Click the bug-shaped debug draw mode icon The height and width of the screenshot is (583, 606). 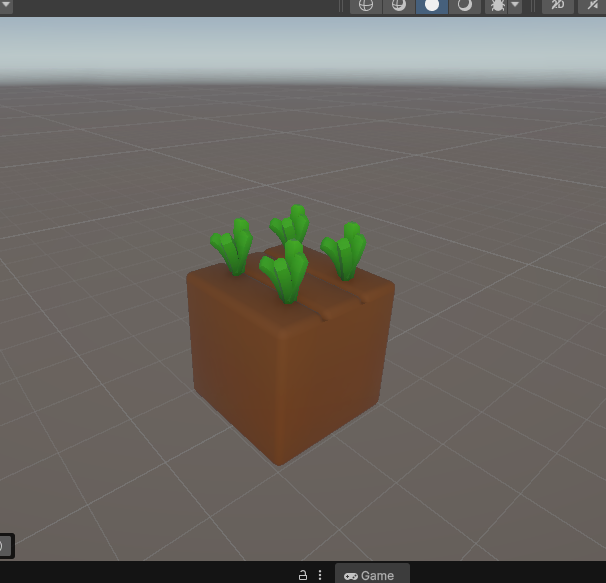pos(497,5)
